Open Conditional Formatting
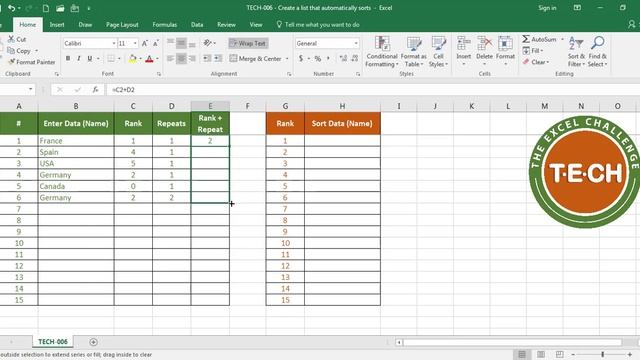640x360 pixels. tap(382, 52)
